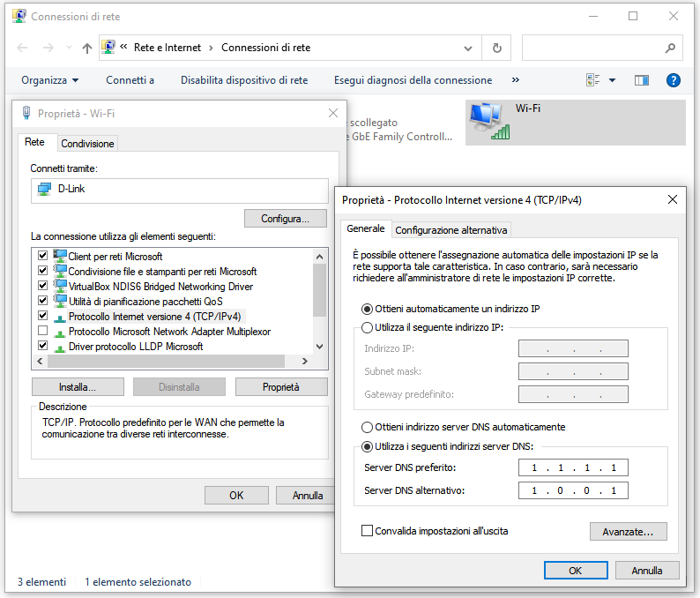Expand the view options dropdown arrow
The height and width of the screenshot is (598, 700).
[613, 80]
